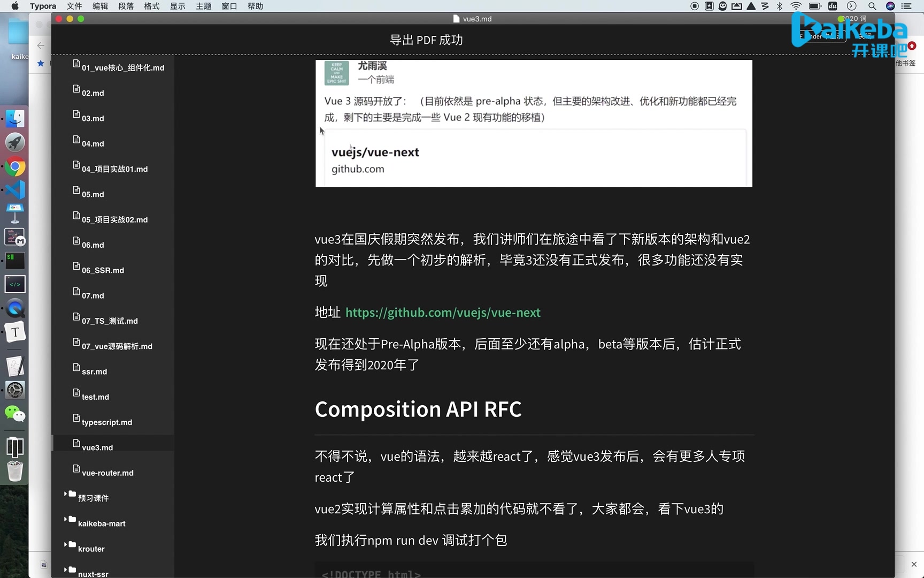Open the 窗口 menu
Screen dimensions: 924x578
229,6
